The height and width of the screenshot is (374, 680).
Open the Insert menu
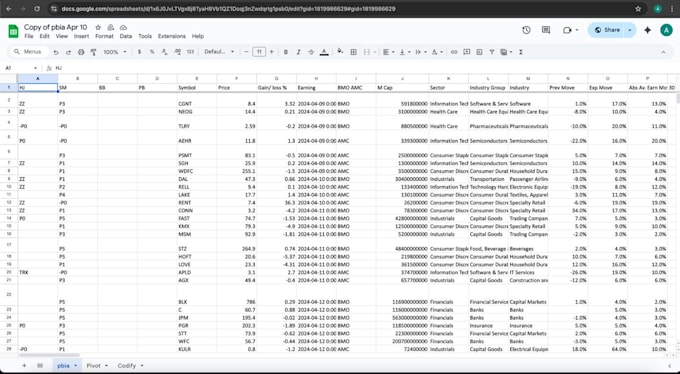81,36
